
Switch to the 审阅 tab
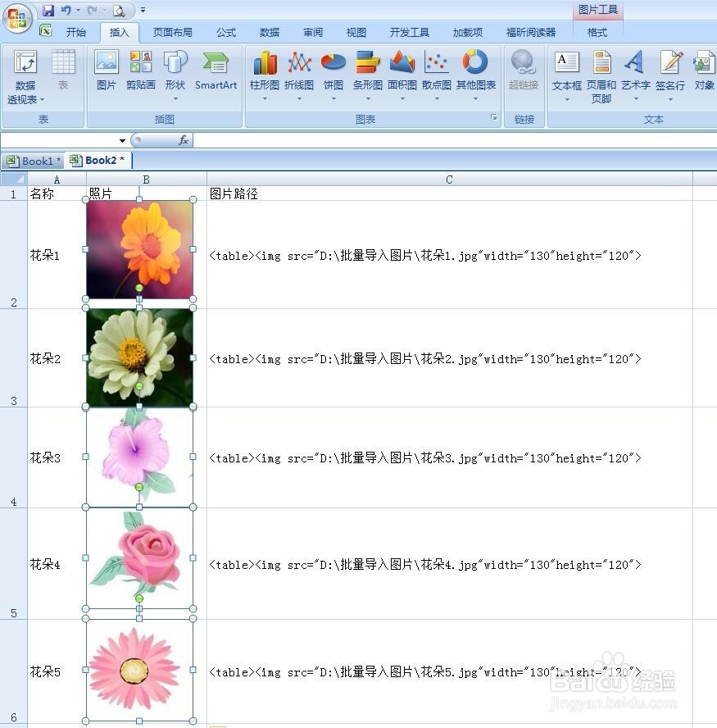coord(313,33)
